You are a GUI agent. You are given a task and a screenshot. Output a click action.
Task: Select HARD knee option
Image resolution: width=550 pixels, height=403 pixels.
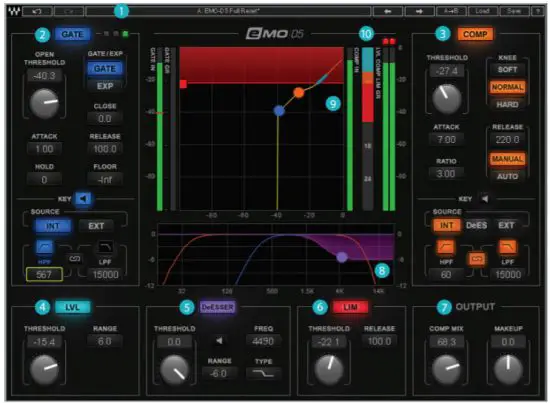pyautogui.click(x=507, y=105)
